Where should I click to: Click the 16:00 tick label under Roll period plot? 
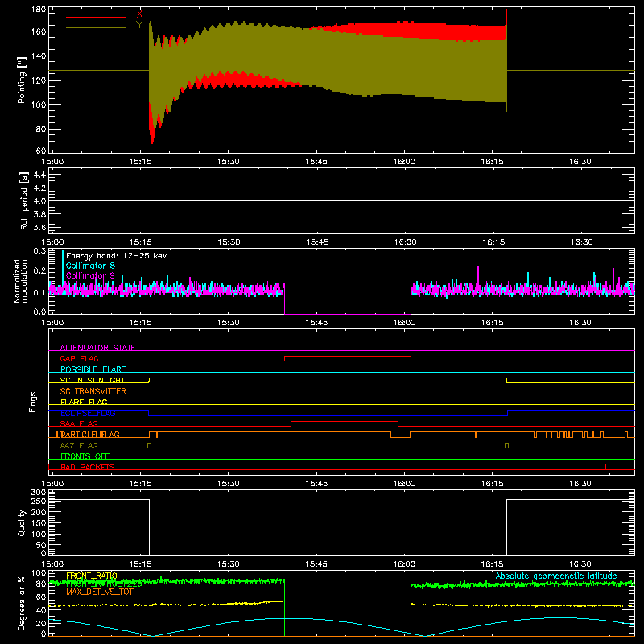pos(406,242)
